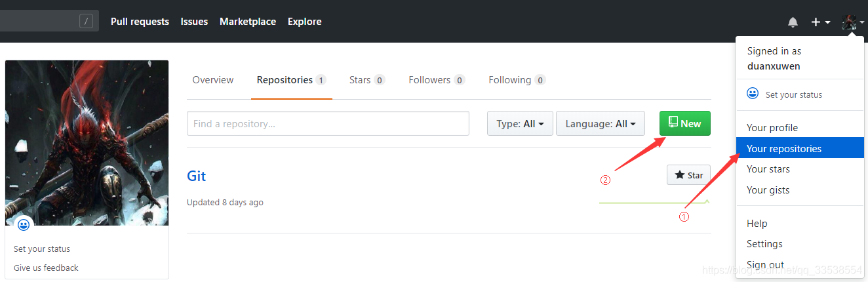This screenshot has height=282, width=868.
Task: Open Marketplace in the top navigation
Action: (x=248, y=22)
